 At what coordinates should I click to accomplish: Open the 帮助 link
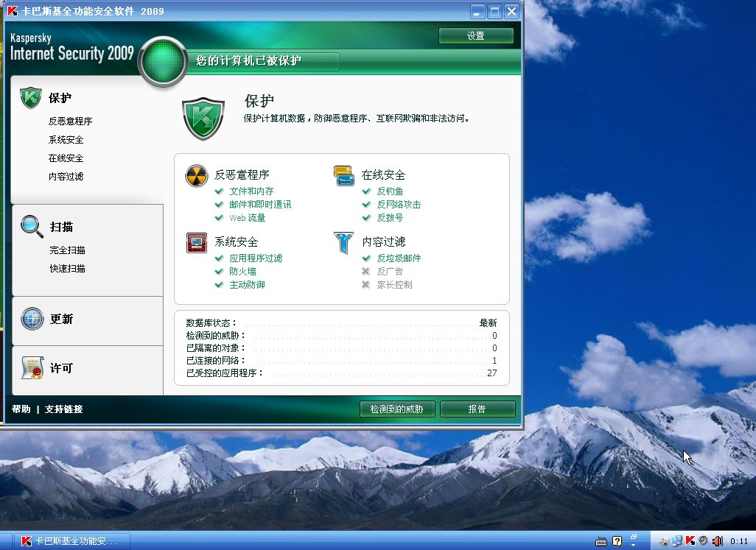click(21, 409)
